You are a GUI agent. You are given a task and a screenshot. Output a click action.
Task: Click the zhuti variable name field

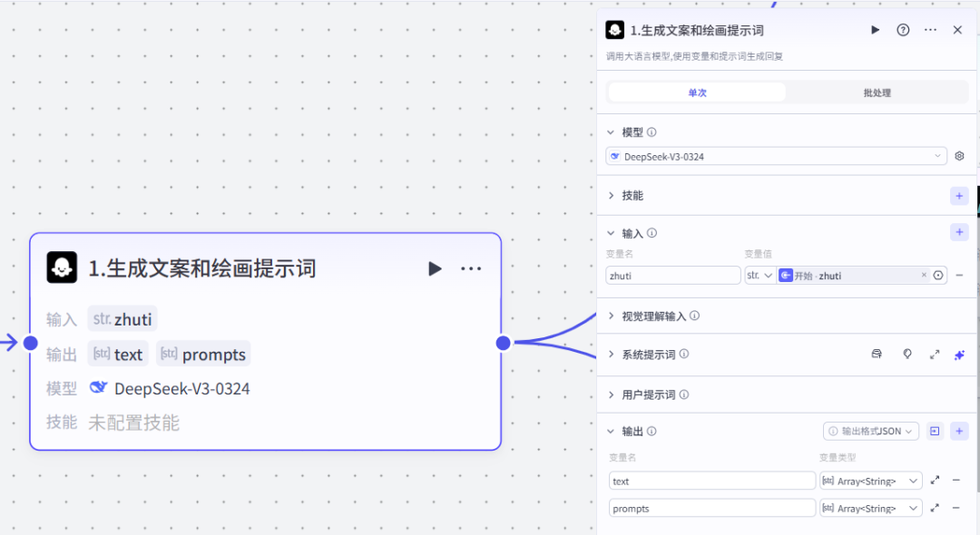[672, 276]
